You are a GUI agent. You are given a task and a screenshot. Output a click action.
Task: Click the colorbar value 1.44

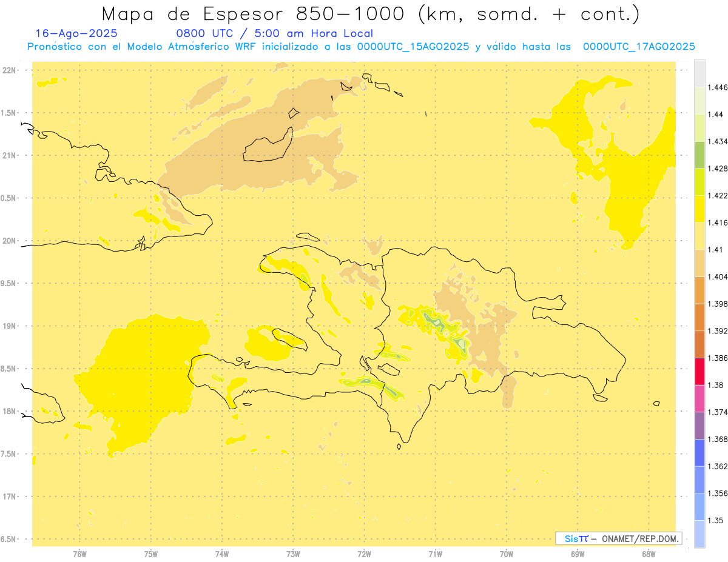pos(715,115)
